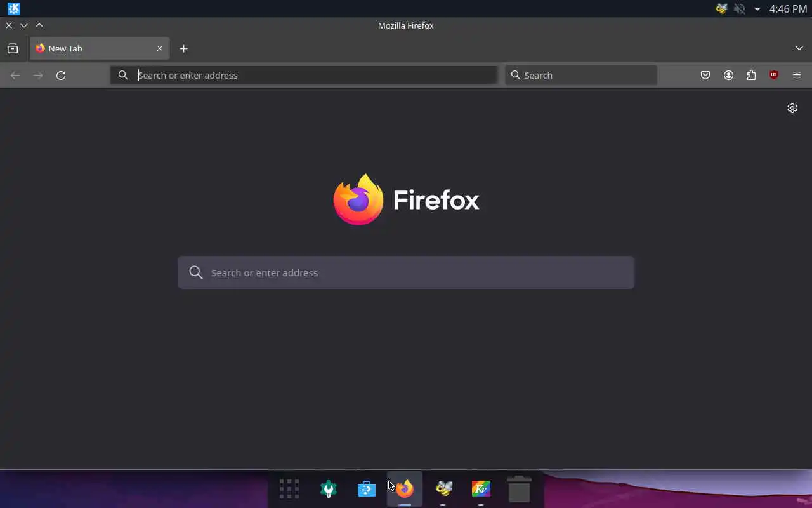Image resolution: width=812 pixels, height=508 pixels.
Task: Show the application grid in the dock
Action: click(289, 489)
